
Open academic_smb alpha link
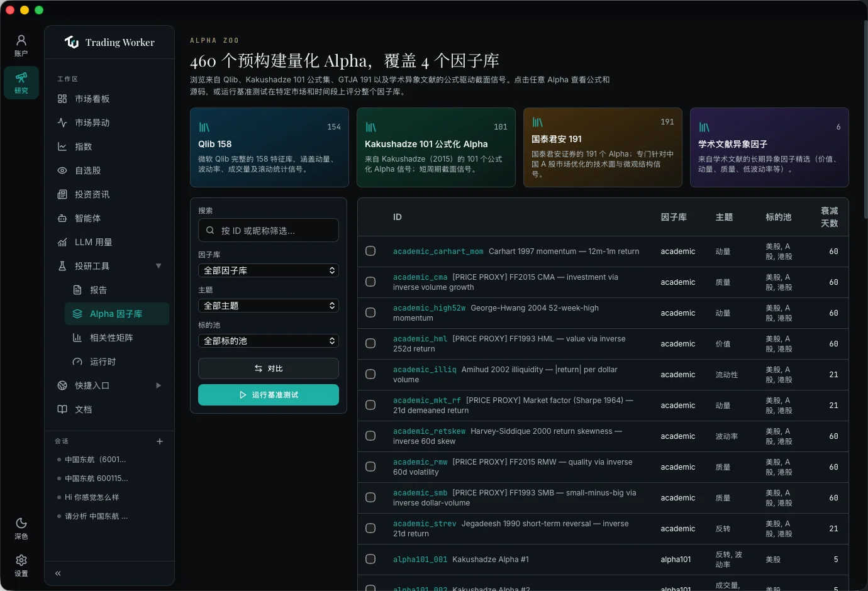coord(420,493)
